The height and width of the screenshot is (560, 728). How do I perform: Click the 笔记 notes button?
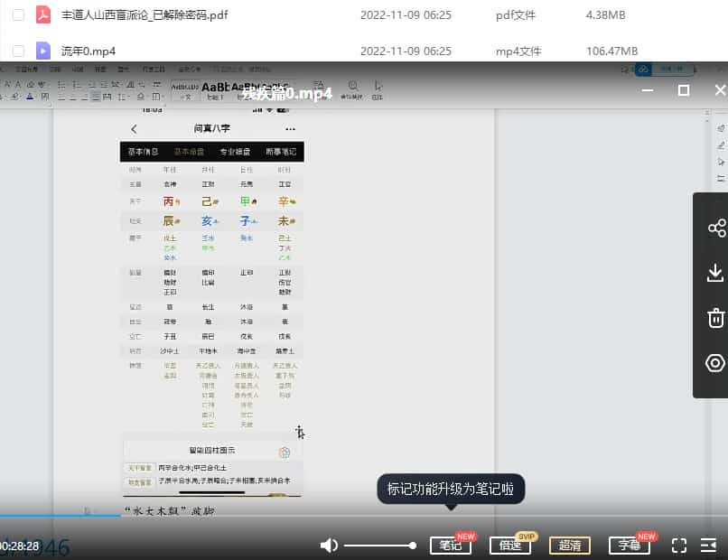pyautogui.click(x=451, y=546)
